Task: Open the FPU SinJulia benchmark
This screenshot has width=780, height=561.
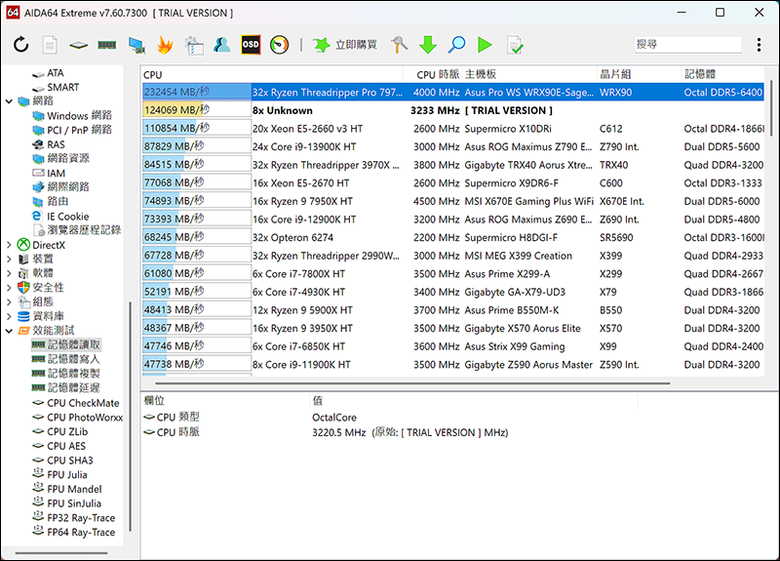Action: pyautogui.click(x=67, y=503)
